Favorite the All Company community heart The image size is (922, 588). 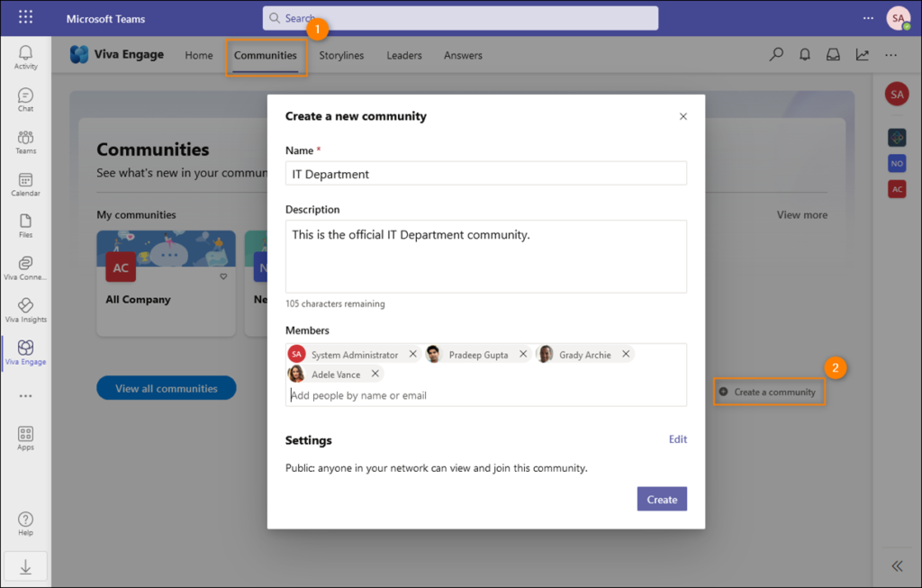pyautogui.click(x=223, y=276)
